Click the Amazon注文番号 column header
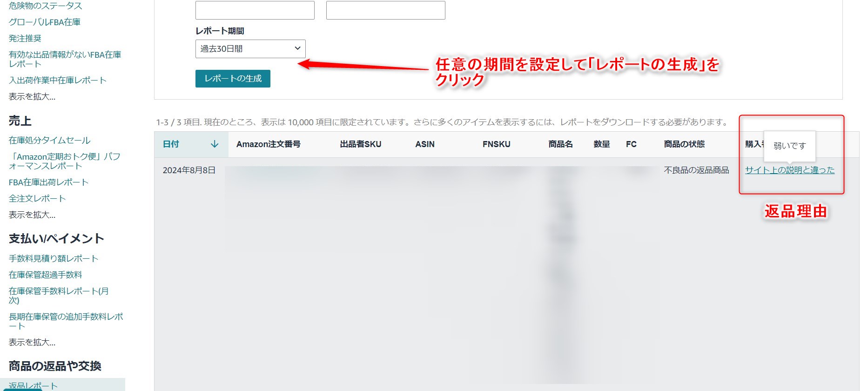The height and width of the screenshot is (391, 868). coord(269,144)
